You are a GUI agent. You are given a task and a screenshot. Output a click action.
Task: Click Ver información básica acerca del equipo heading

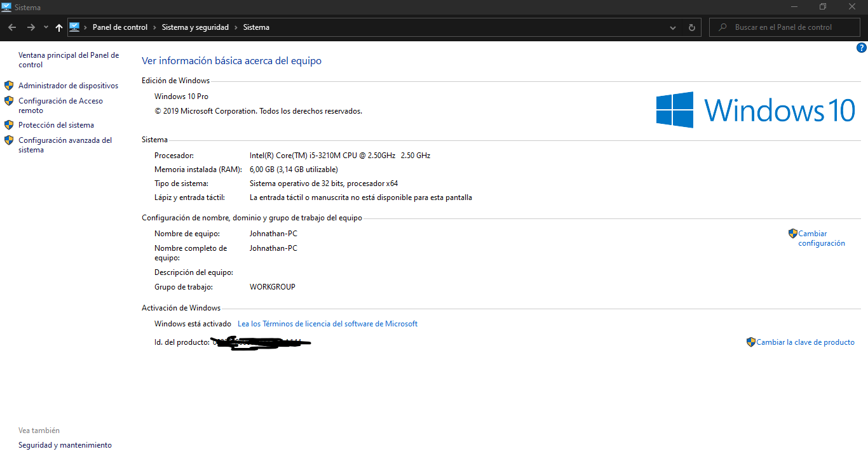(231, 61)
